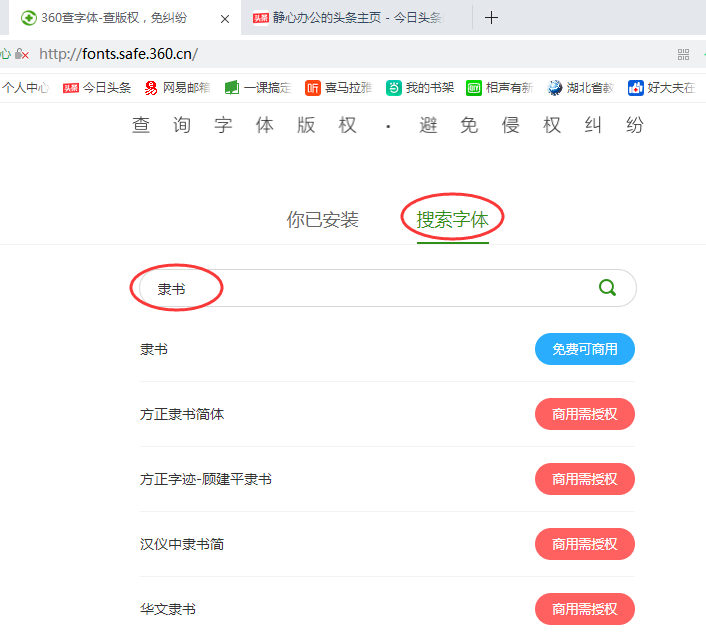Open the 好大夫在 bookmark

click(x=661, y=88)
